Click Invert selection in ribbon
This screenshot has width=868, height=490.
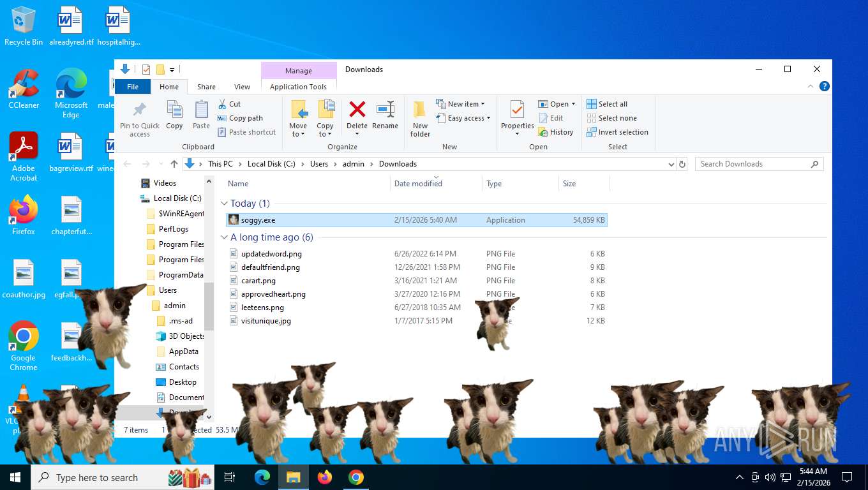pyautogui.click(x=617, y=132)
